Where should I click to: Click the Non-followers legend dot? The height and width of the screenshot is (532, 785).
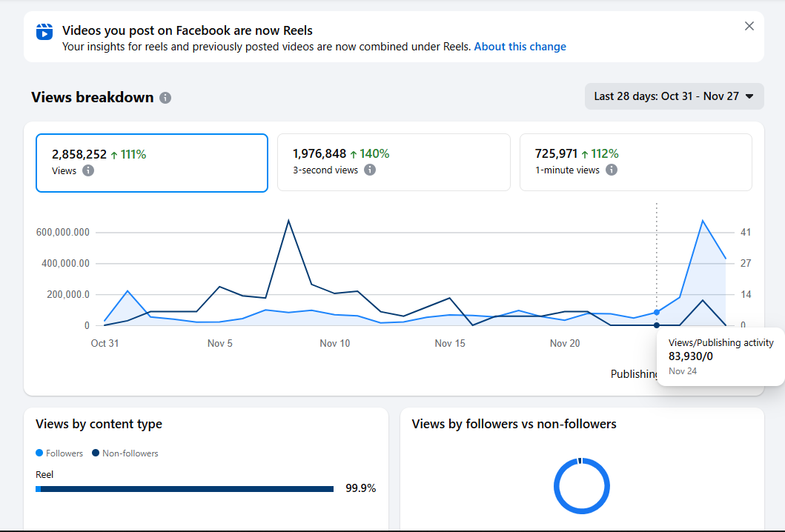(96, 453)
